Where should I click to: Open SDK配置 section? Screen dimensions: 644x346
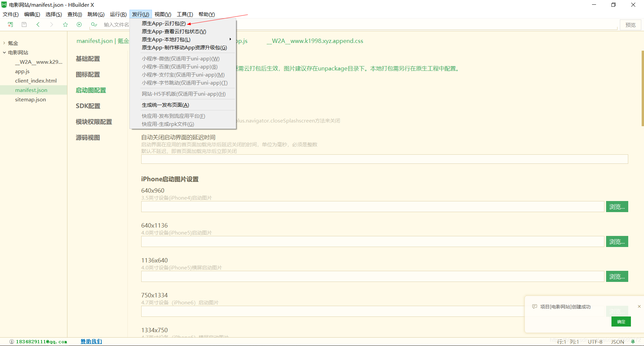[88, 106]
